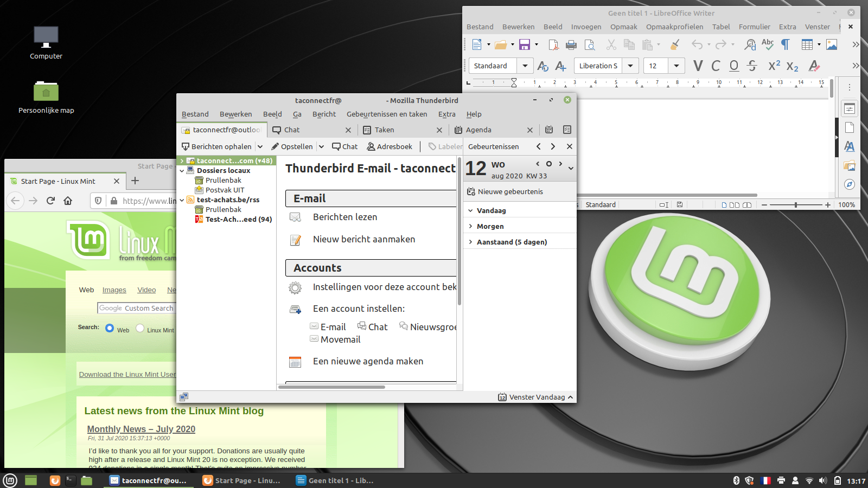Viewport: 868px width, 488px height.
Task: Open Adresboek in Thunderbird toolbar
Action: pyautogui.click(x=390, y=146)
